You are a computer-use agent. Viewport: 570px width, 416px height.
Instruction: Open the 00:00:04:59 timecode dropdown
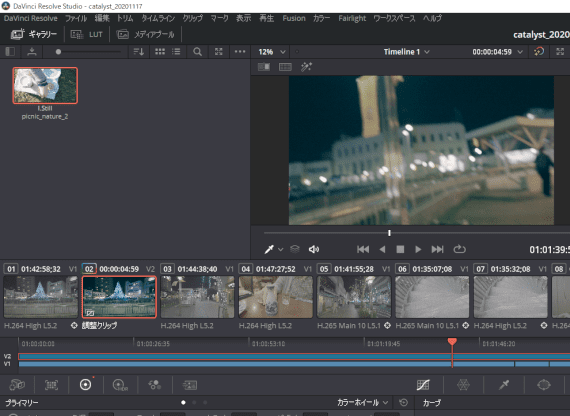point(497,52)
